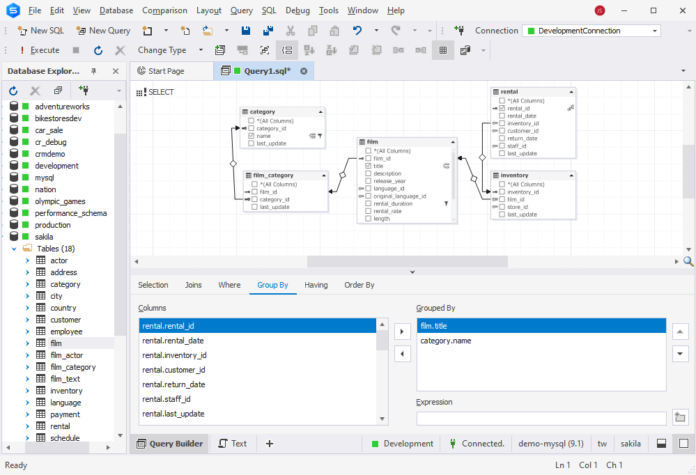
Task: Check the description column in film table
Action: 368,173
